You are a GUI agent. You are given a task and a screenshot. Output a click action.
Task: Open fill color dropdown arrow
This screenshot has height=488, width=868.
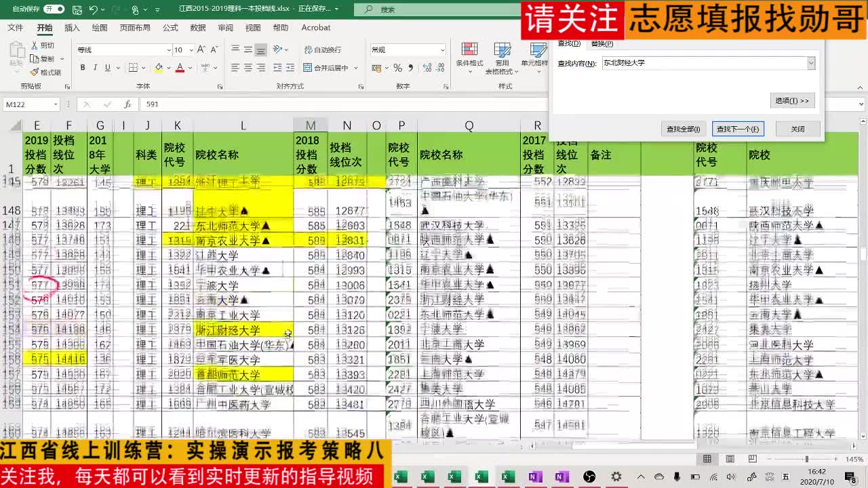(167, 68)
